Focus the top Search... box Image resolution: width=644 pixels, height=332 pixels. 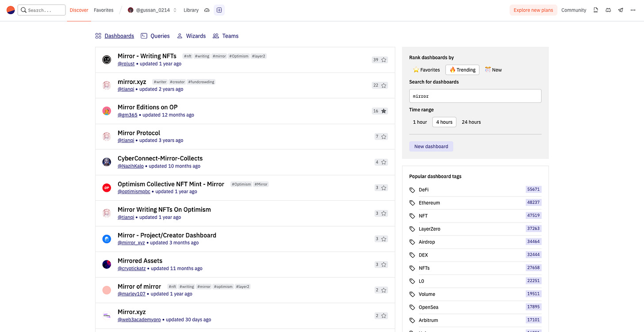click(x=42, y=10)
